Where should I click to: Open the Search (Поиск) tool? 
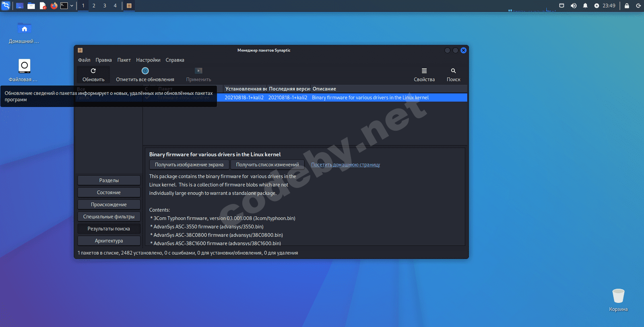coord(453,71)
